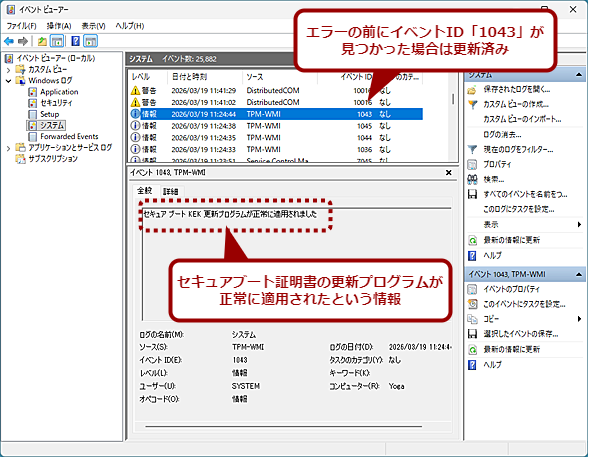Screen dimensions: 589x458
Task: Click ログの消去... action link
Action: [502, 135]
